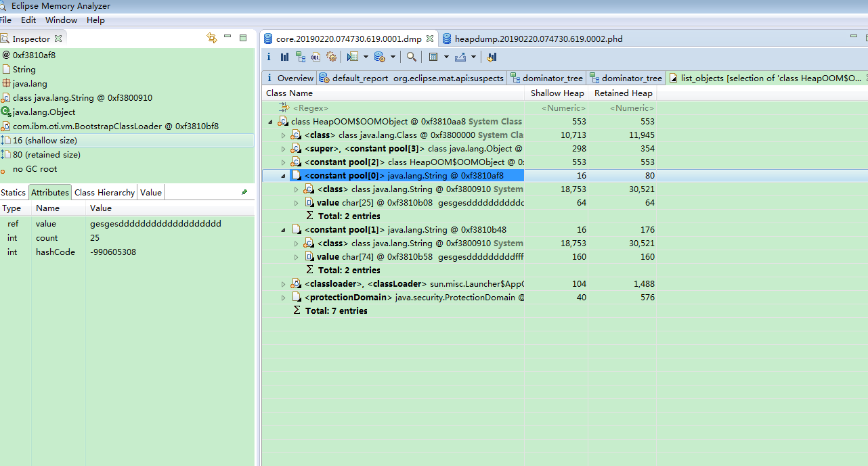This screenshot has width=868, height=466.
Task: Open the Query Browser dropdown arrow
Action: point(393,57)
